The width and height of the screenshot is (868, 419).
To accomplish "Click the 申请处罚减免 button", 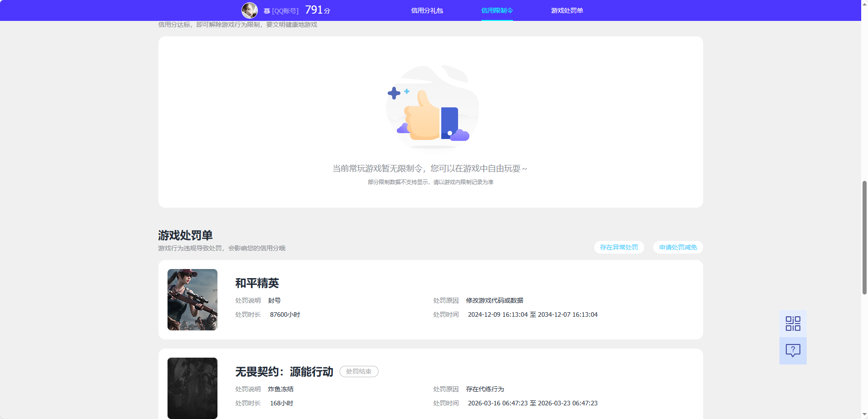I will tap(678, 247).
